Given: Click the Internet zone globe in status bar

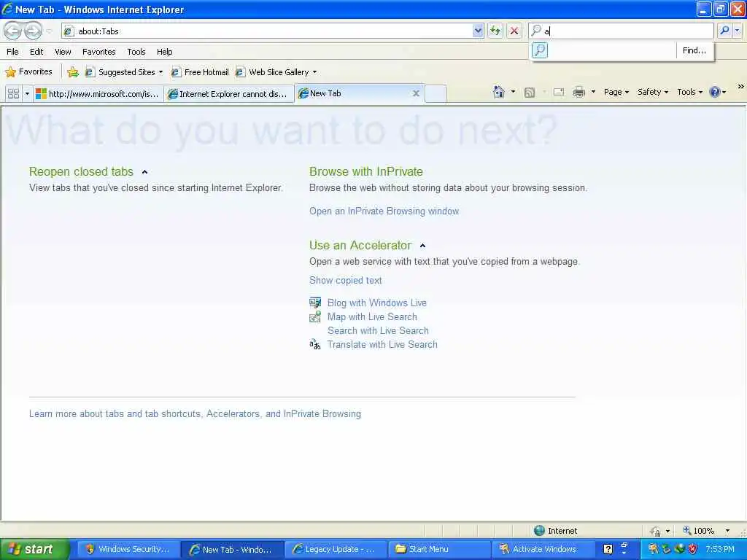Looking at the screenshot, I should 539,531.
